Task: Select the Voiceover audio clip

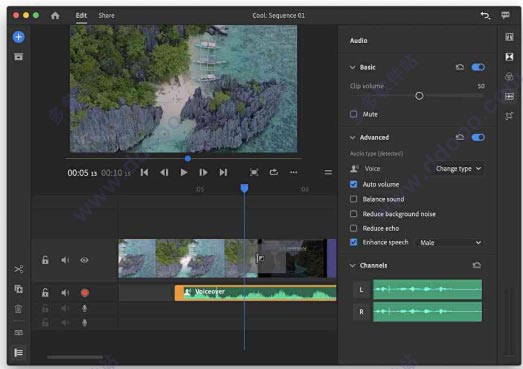Action: point(255,293)
